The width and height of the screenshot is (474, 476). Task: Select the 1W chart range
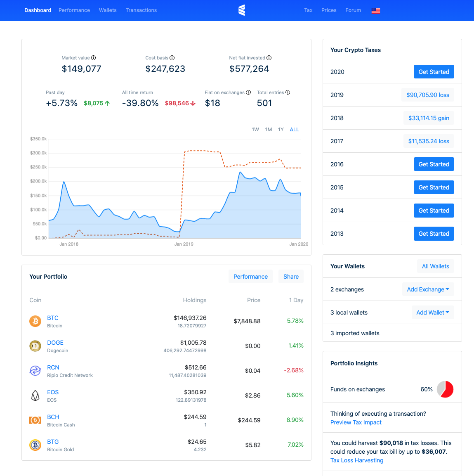point(255,130)
